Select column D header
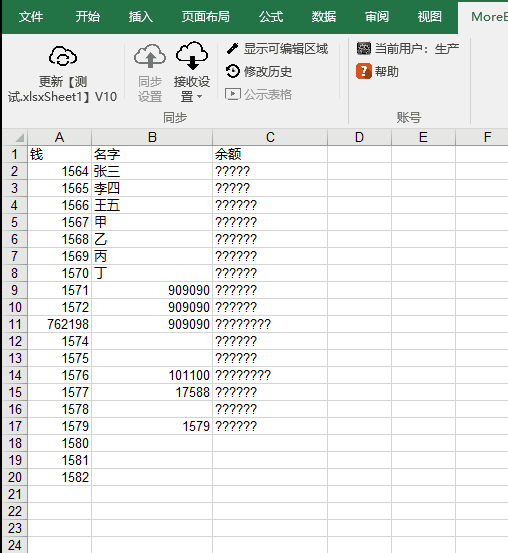Image resolution: width=508 pixels, height=553 pixels. (x=359, y=137)
